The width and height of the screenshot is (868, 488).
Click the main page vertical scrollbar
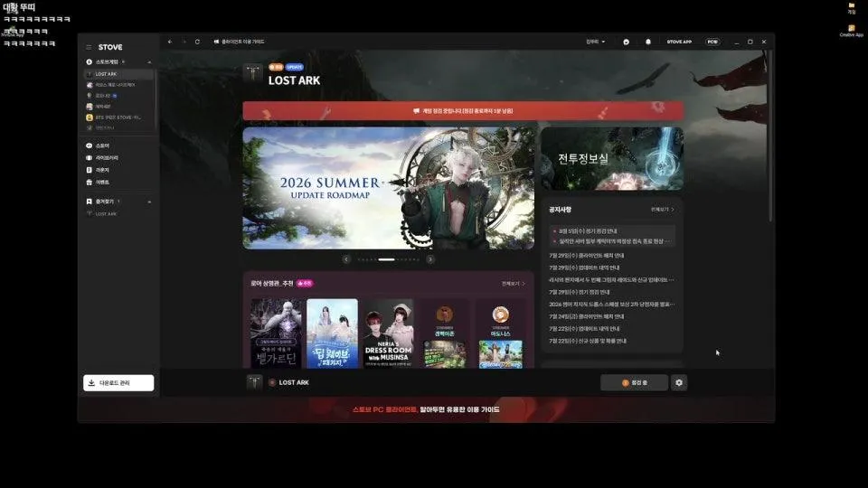coord(770,137)
